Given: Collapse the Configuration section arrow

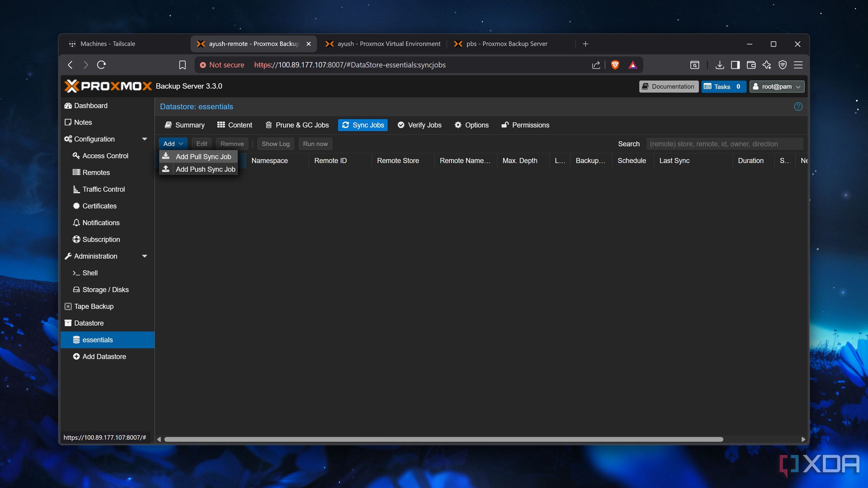Looking at the screenshot, I should (x=145, y=139).
